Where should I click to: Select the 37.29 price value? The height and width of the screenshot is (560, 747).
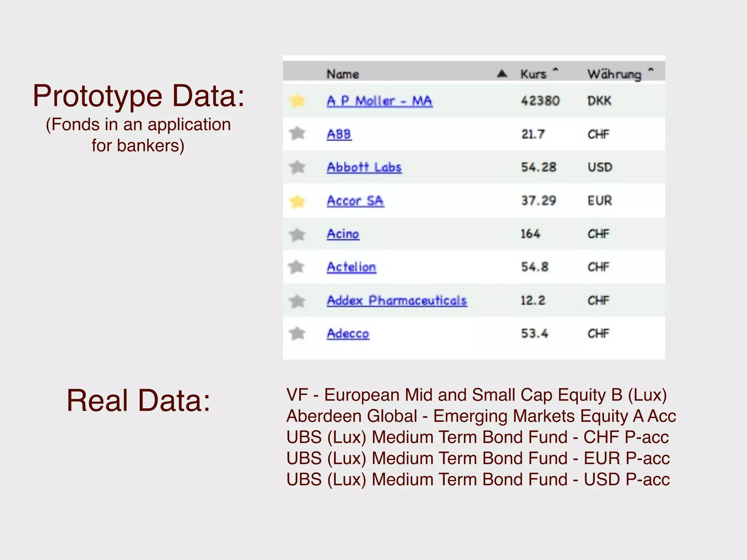[538, 201]
